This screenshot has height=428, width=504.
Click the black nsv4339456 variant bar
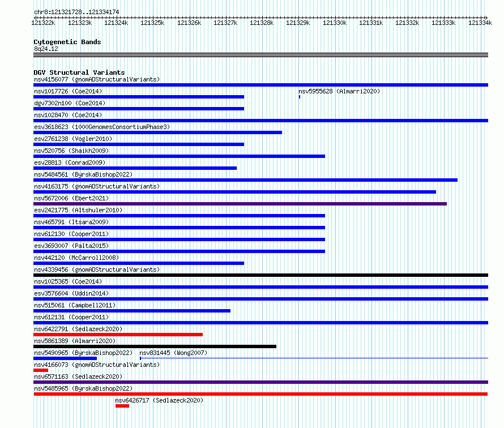(x=260, y=275)
